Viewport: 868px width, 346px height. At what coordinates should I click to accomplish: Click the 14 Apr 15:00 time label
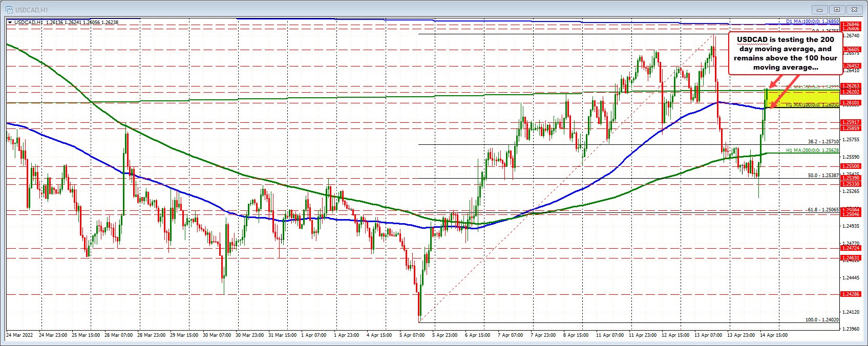(774, 335)
